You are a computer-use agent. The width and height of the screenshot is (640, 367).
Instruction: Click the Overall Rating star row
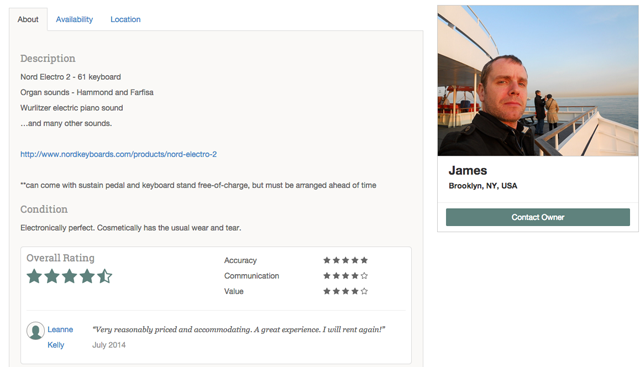[x=69, y=276]
